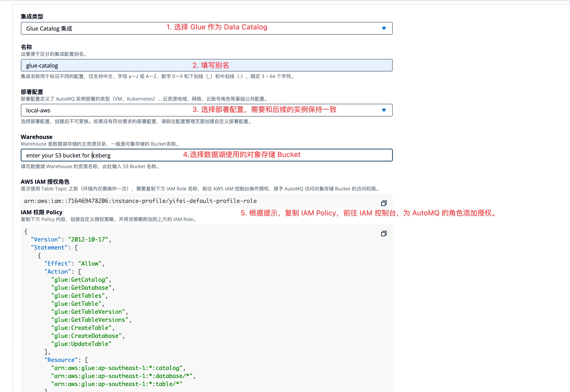Screen dimensions: 570x392
Task: Click the glue:GetCatalog action line
Action: coord(80,280)
